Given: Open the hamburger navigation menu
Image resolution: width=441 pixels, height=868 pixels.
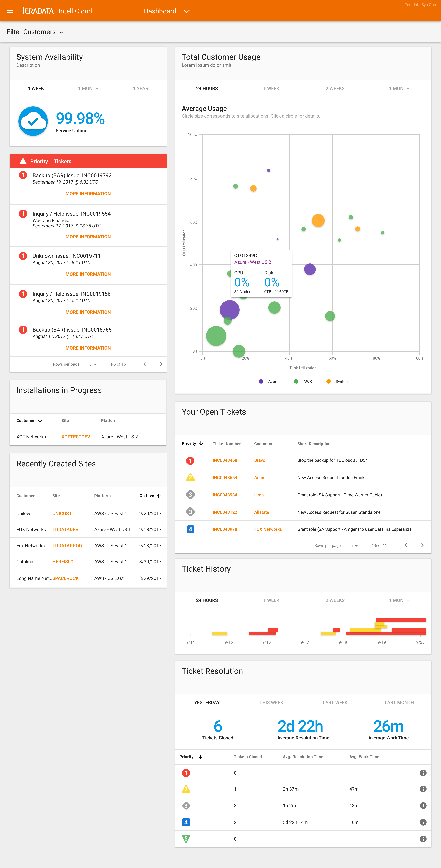Looking at the screenshot, I should [10, 11].
